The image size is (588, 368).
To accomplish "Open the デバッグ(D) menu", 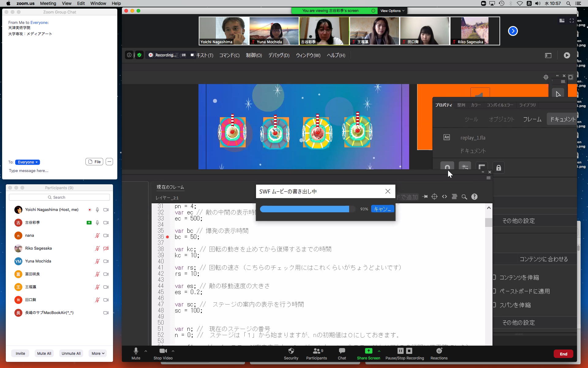I will click(x=279, y=56).
